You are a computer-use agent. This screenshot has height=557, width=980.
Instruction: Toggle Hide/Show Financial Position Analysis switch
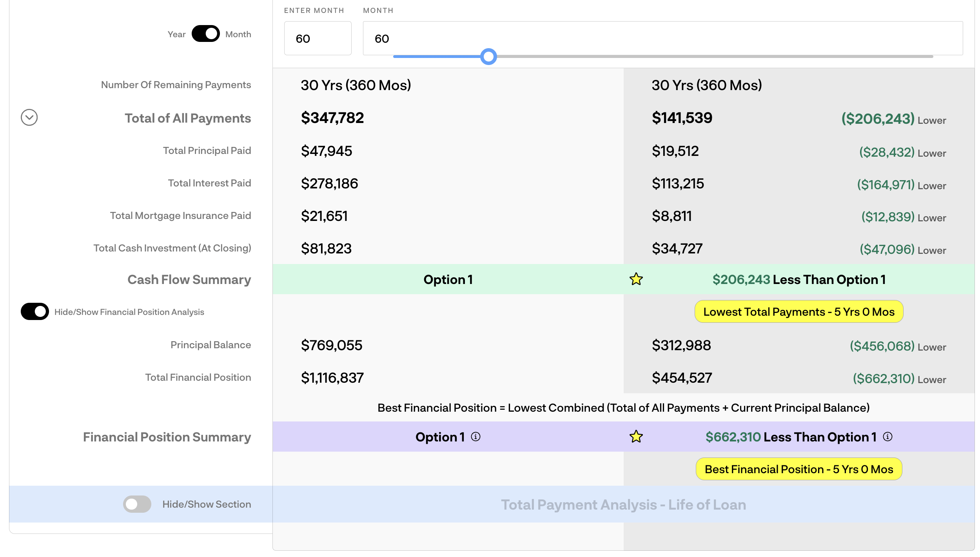34,312
